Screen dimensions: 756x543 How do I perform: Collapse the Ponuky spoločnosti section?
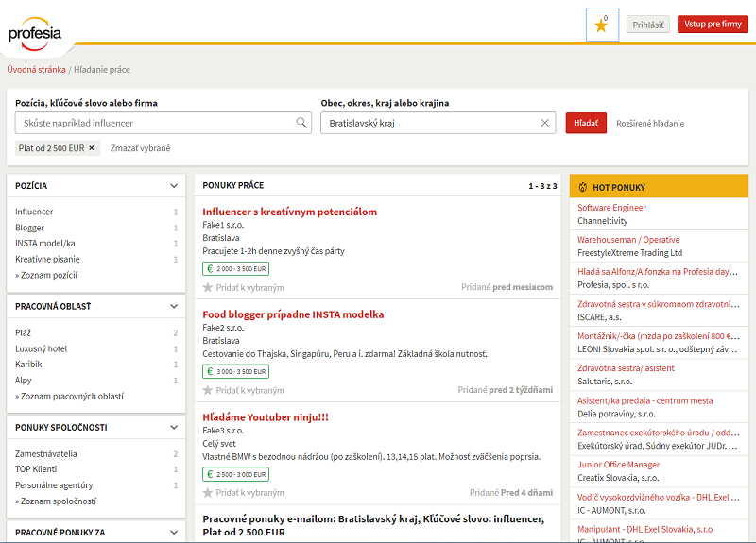(x=174, y=427)
